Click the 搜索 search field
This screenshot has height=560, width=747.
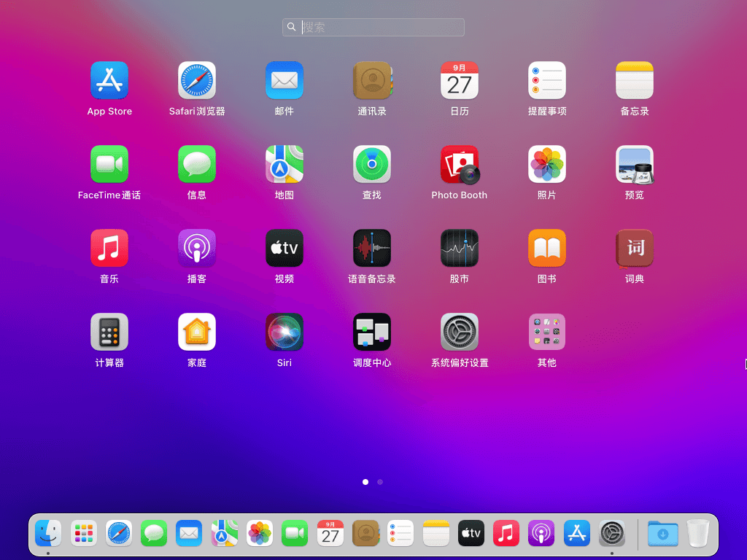(373, 27)
